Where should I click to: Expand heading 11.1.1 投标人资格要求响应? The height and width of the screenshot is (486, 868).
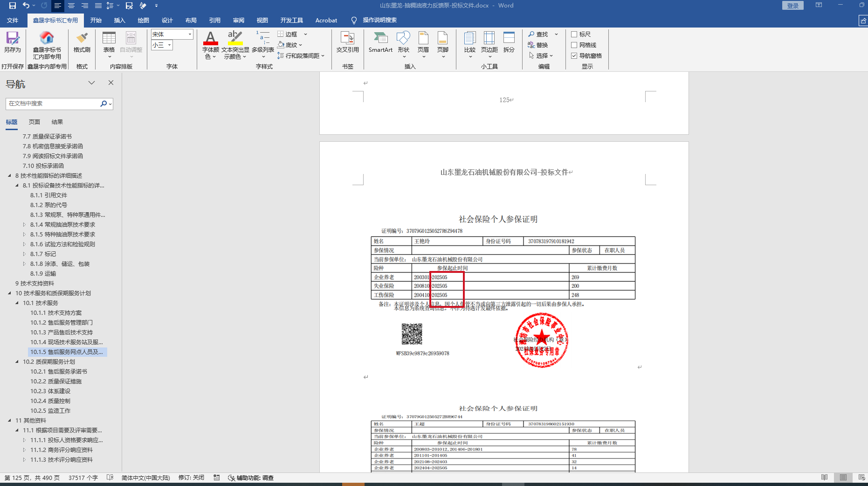point(24,440)
